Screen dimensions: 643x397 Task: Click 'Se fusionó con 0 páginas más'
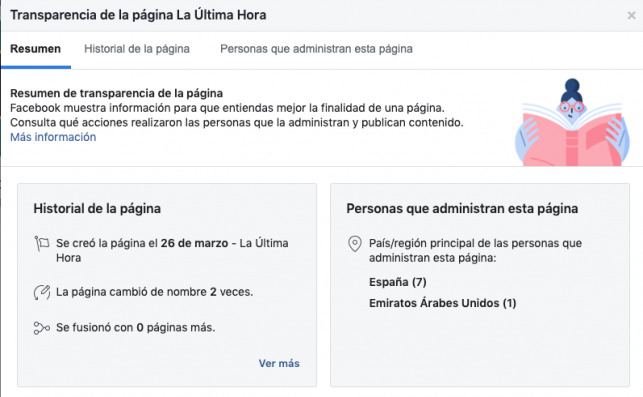point(136,328)
